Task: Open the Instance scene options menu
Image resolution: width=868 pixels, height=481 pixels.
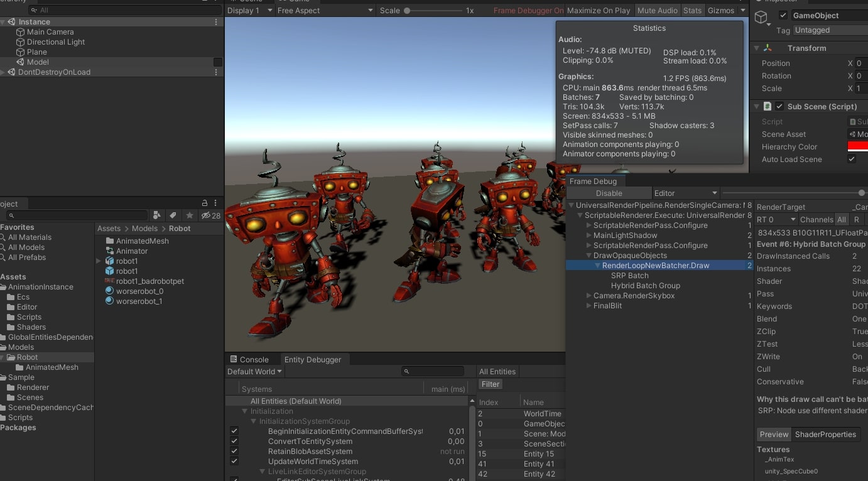Action: [x=216, y=22]
